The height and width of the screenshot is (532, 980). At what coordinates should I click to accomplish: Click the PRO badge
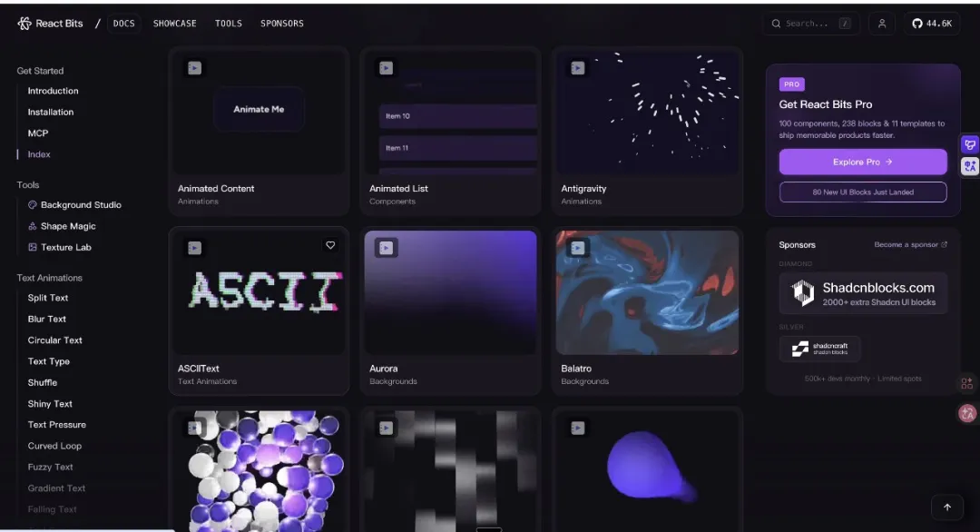click(792, 84)
